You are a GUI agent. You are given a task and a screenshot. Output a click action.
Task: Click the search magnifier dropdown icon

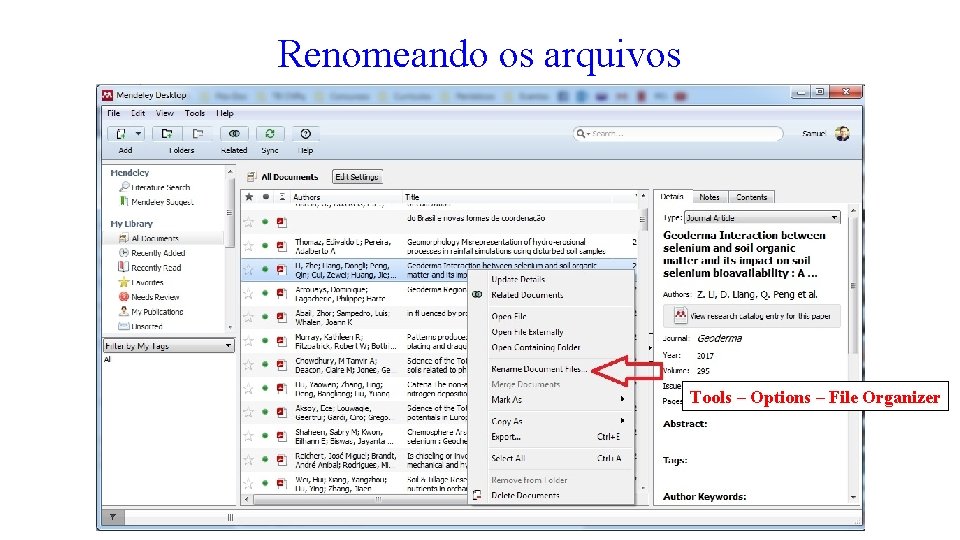click(x=582, y=133)
